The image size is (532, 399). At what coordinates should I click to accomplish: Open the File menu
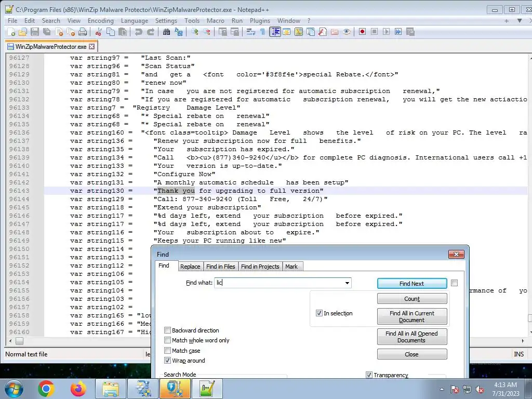pyautogui.click(x=12, y=21)
